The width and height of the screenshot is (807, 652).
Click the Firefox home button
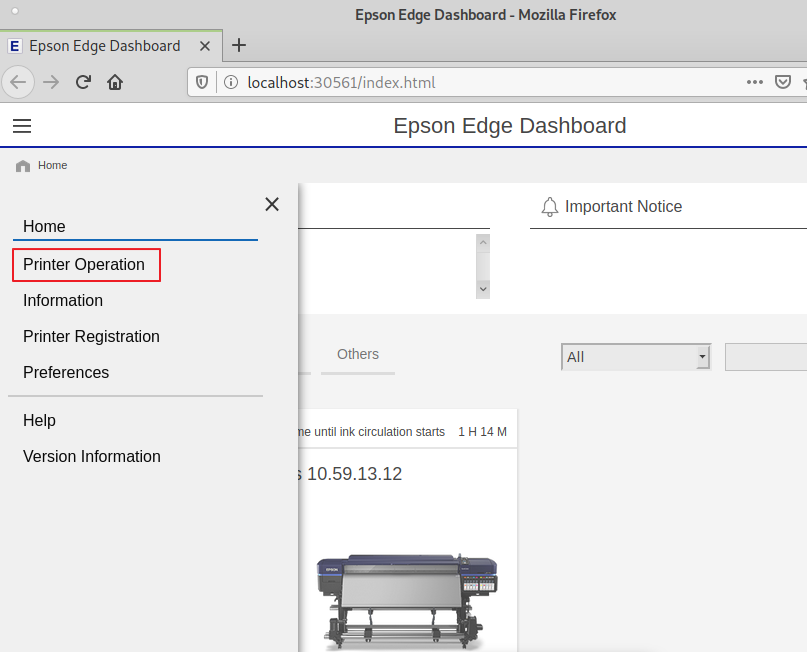115,82
